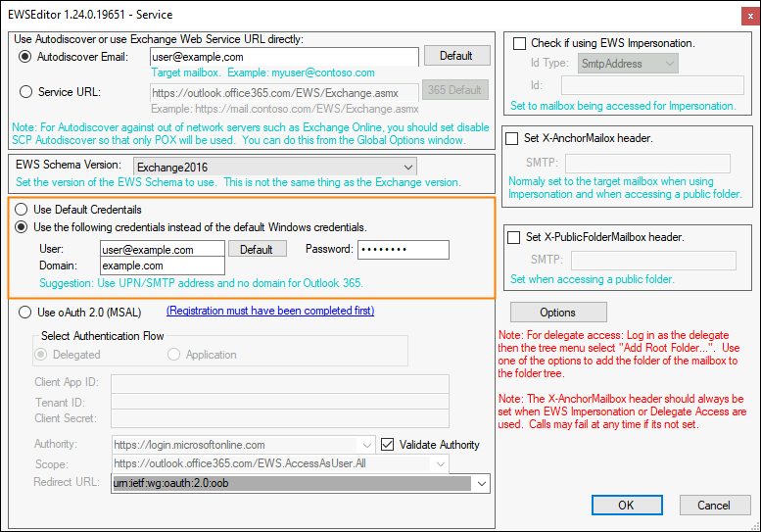Viewport: 761px width, 532px height.
Task: Toggle the Validate Authority checkbox
Action: click(387, 444)
